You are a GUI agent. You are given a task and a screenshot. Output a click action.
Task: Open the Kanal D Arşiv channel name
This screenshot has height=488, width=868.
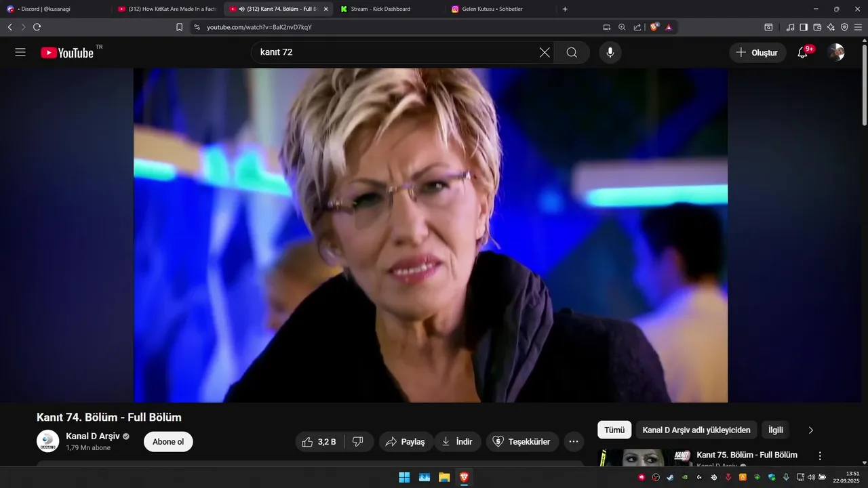click(x=92, y=436)
